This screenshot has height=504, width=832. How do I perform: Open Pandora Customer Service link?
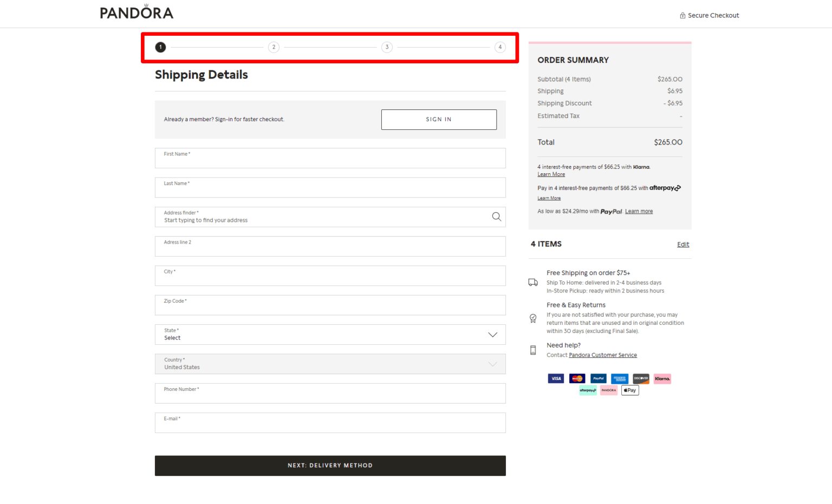click(602, 355)
